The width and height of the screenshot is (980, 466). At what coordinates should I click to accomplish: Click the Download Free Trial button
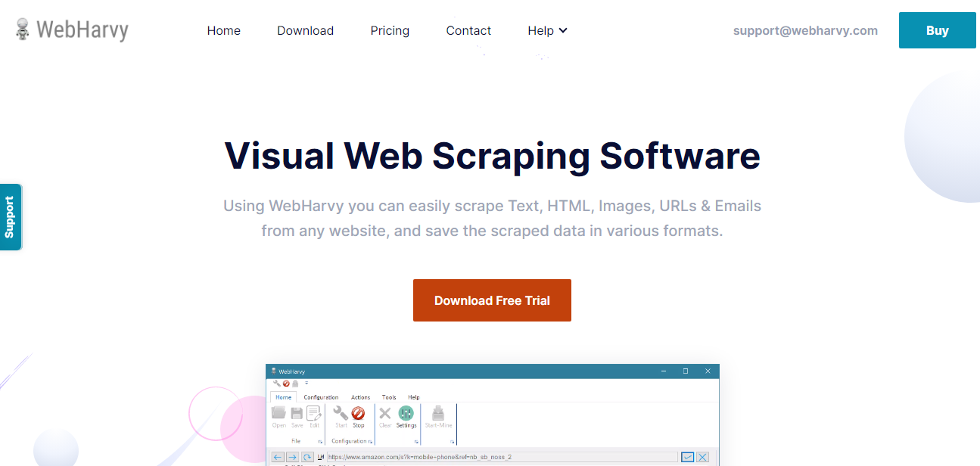pos(492,300)
